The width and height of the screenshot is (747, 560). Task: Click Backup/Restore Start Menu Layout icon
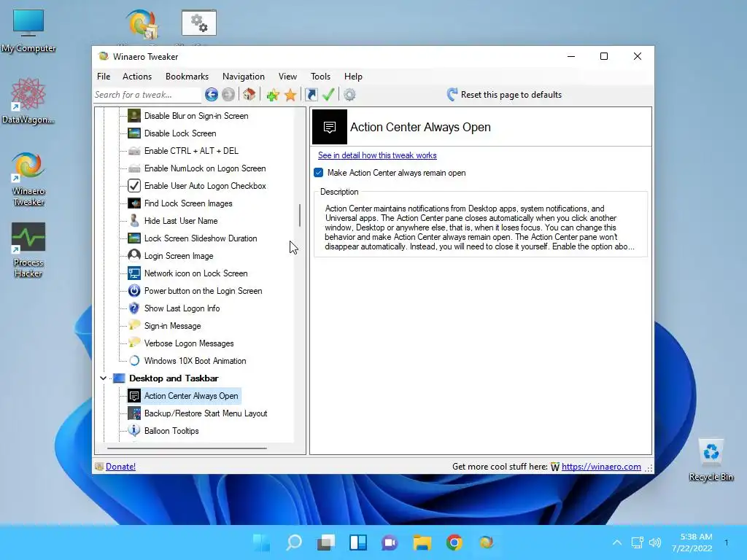tap(134, 413)
